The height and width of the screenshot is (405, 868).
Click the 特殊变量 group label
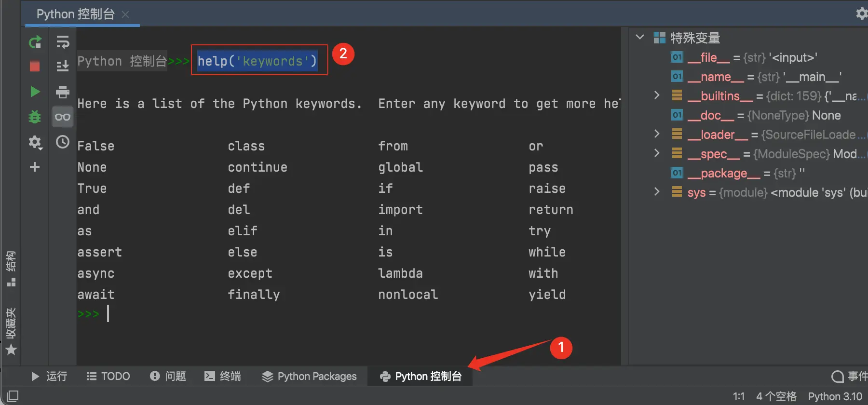click(695, 38)
